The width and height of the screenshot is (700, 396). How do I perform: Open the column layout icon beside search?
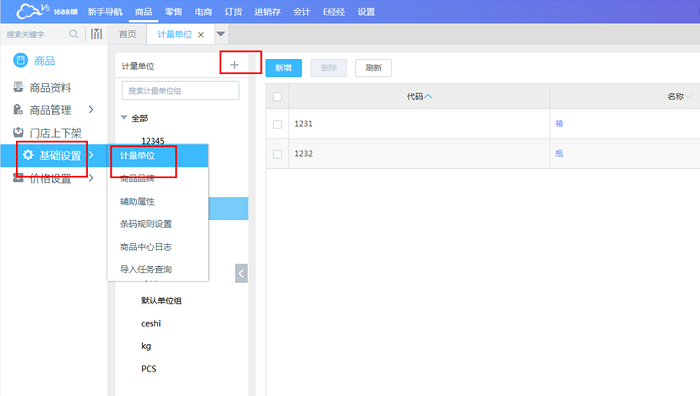tap(96, 34)
